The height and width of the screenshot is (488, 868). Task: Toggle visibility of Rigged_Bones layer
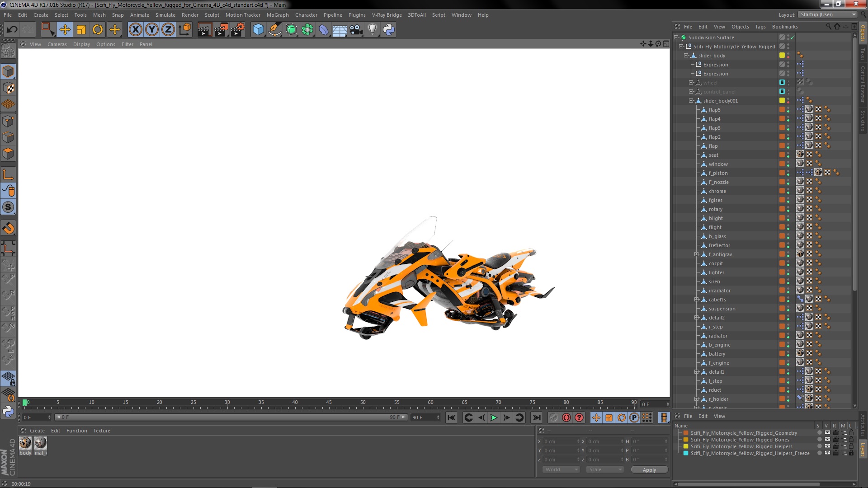coord(827,440)
